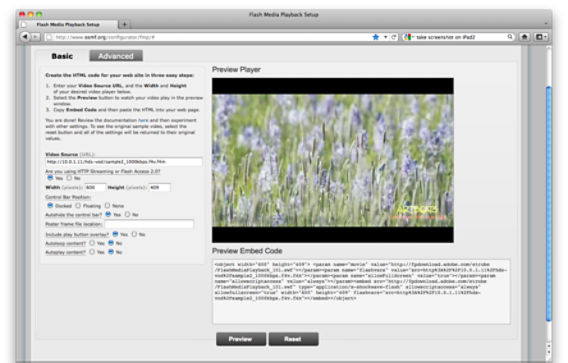Image resolution: width=568 pixels, height=363 pixels.
Task: Select No for autohide the control bar
Action: 127,214
